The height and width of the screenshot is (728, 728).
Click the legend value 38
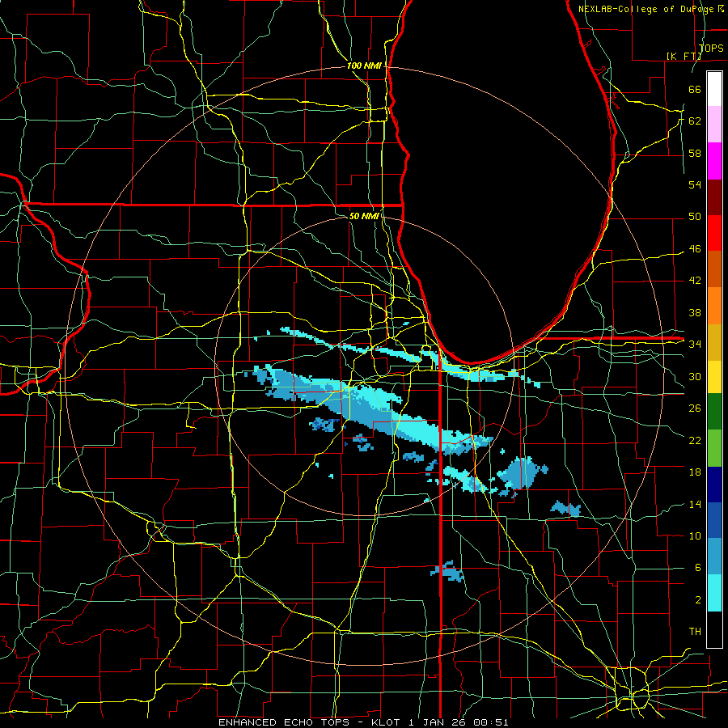695,312
